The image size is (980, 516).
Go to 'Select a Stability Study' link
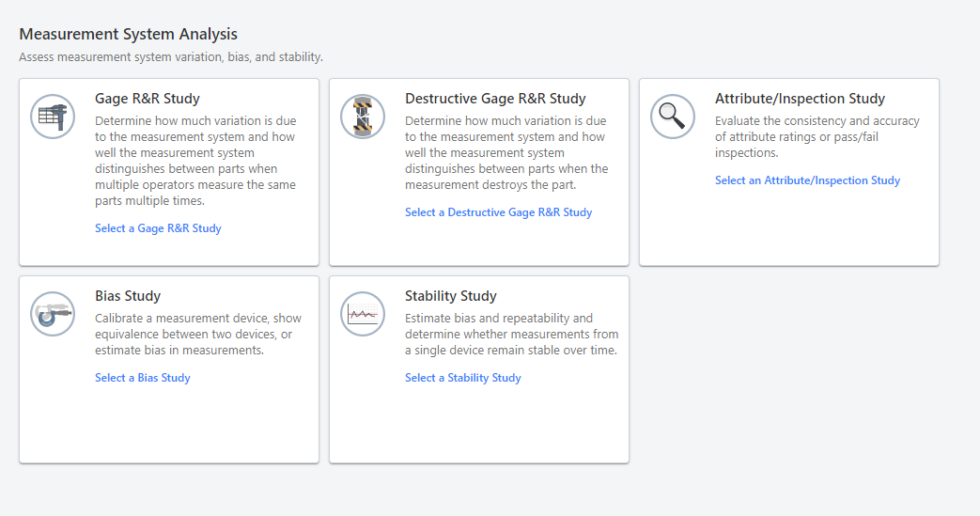tap(462, 378)
